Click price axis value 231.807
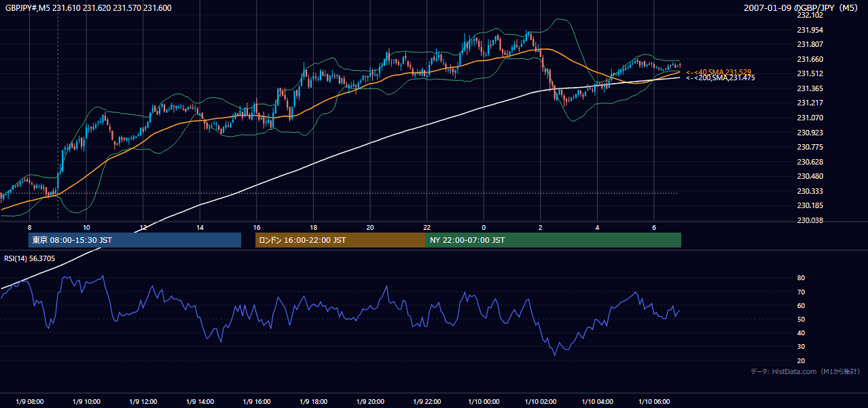 click(x=810, y=45)
